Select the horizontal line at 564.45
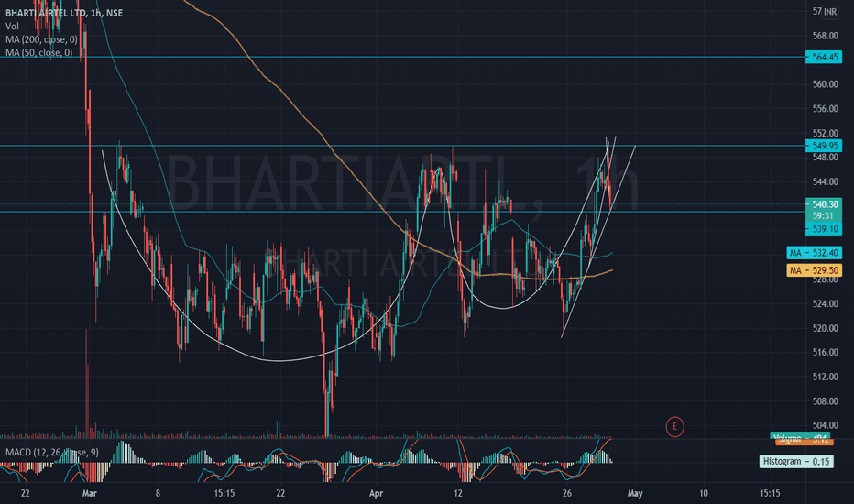This screenshot has width=854, height=504. pyautogui.click(x=403, y=57)
